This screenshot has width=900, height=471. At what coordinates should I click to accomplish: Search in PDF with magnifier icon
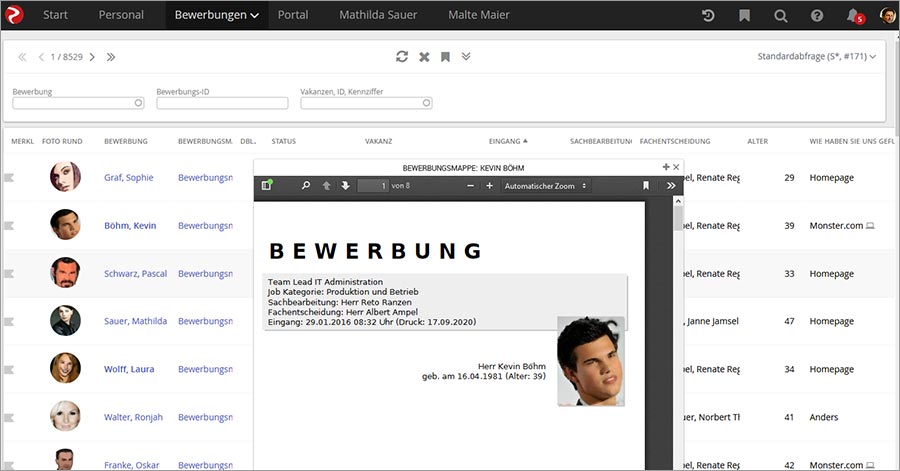coord(306,185)
